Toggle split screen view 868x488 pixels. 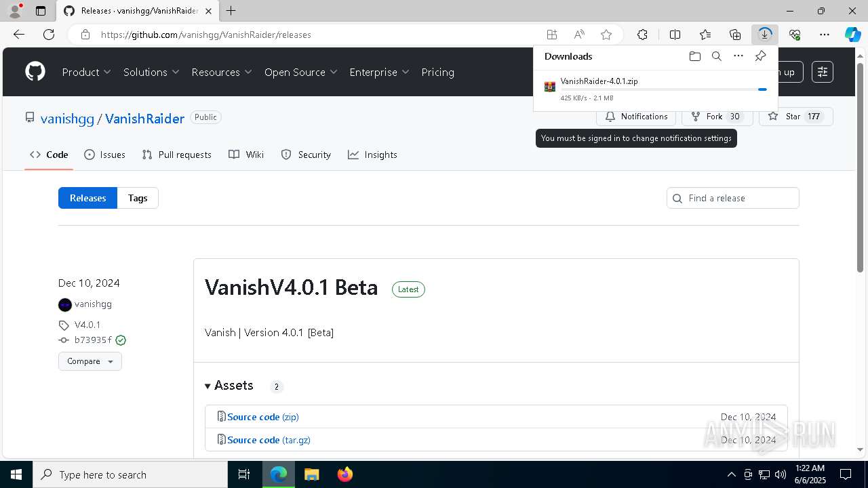[x=675, y=35]
